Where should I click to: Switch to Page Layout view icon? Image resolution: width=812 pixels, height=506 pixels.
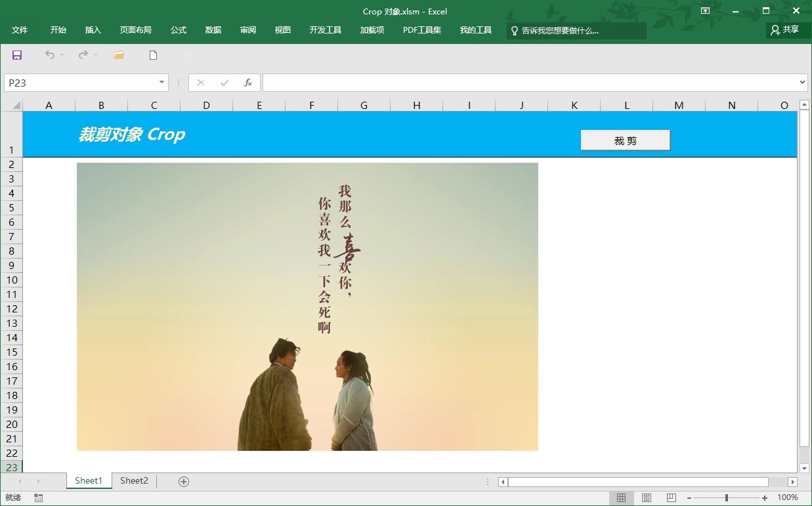[646, 498]
